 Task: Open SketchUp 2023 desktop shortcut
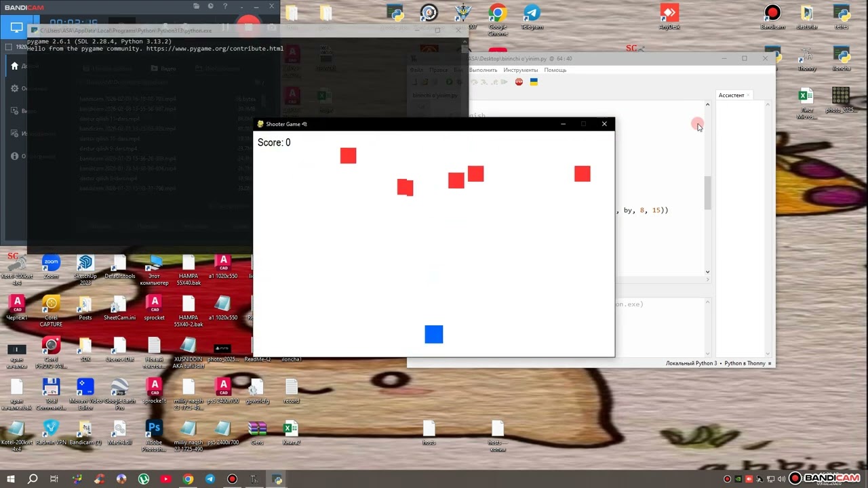coord(85,270)
